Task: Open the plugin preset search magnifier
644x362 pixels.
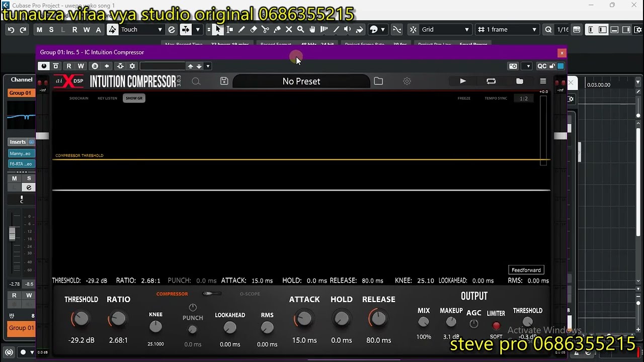Action: 196,81
